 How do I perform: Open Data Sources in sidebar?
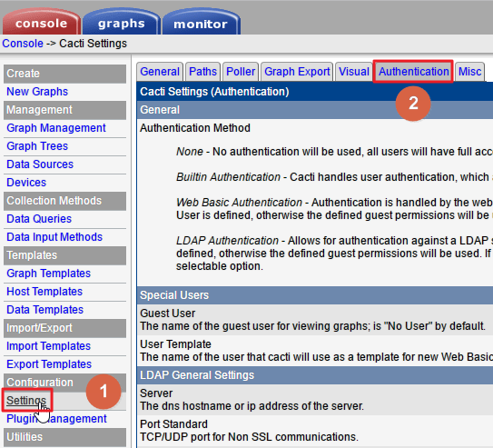(x=40, y=164)
